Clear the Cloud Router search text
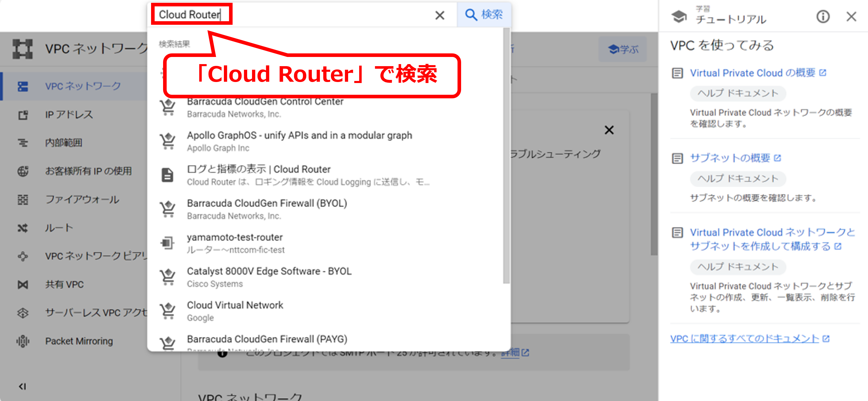The image size is (868, 401). (x=439, y=15)
